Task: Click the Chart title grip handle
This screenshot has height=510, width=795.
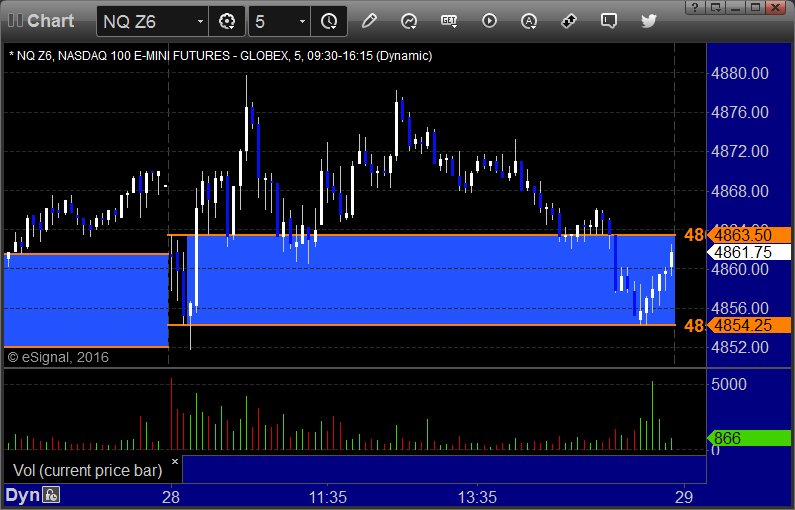Action: pos(15,21)
